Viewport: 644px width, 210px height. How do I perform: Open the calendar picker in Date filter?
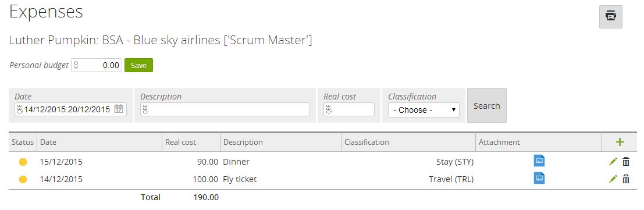click(x=119, y=109)
